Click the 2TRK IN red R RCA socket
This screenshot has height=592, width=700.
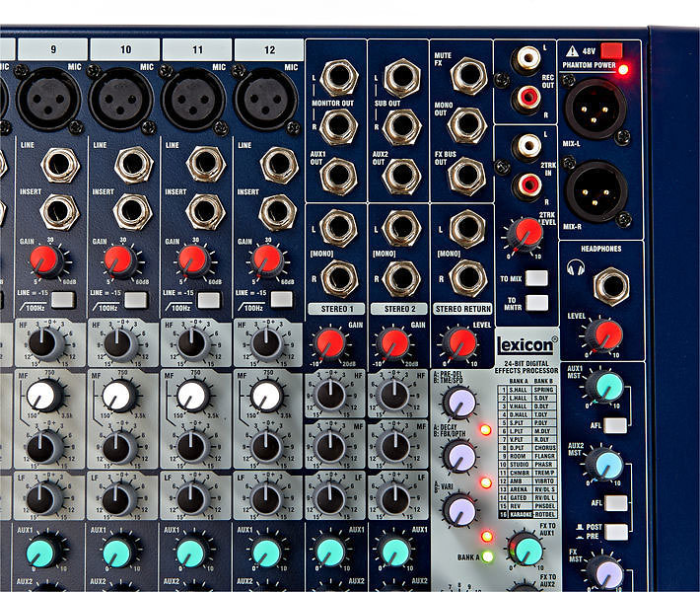coord(528,185)
